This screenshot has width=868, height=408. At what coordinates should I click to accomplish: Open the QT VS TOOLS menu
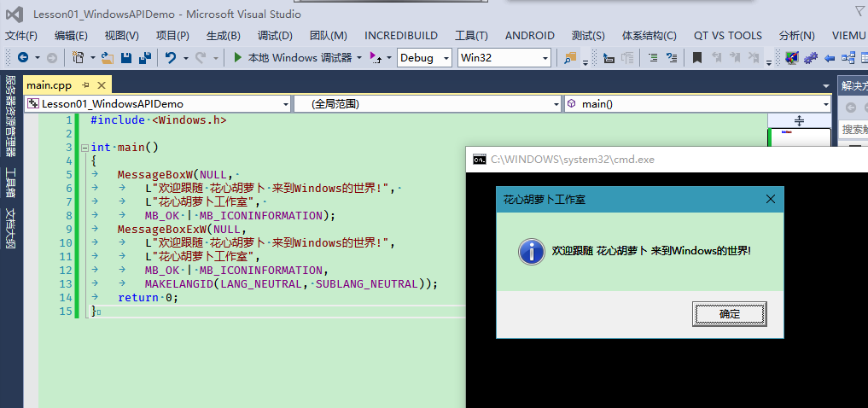point(727,36)
